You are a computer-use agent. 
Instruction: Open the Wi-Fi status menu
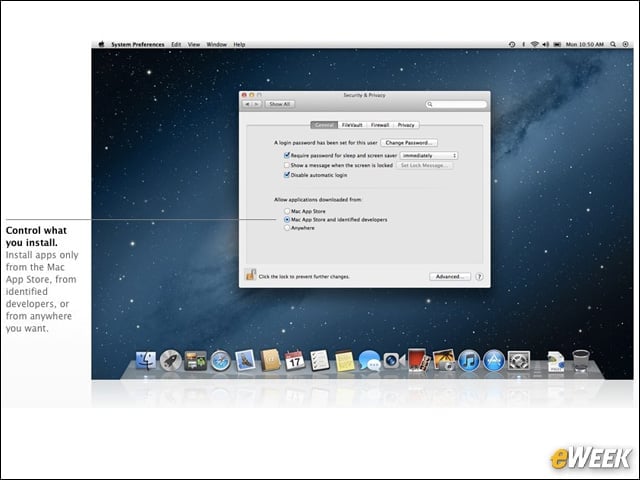point(534,44)
